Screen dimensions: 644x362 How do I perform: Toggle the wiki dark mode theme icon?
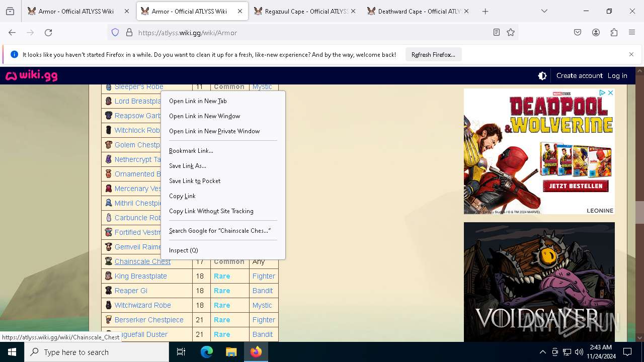[x=542, y=75]
